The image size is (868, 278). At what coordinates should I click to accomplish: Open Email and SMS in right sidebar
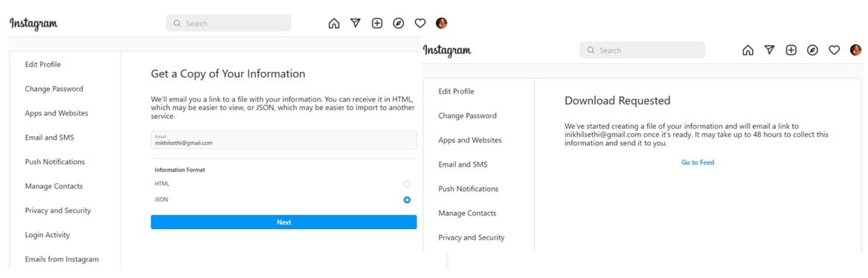coord(463,165)
